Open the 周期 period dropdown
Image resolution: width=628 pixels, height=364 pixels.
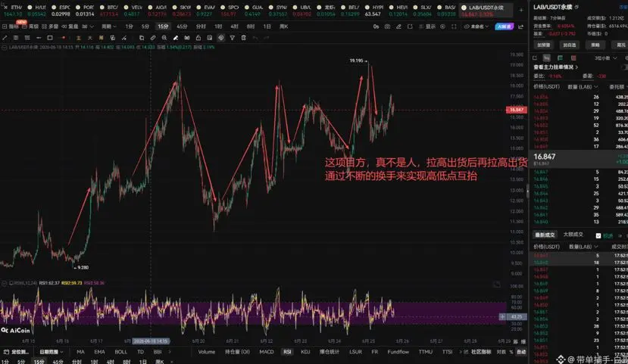tap(108, 26)
